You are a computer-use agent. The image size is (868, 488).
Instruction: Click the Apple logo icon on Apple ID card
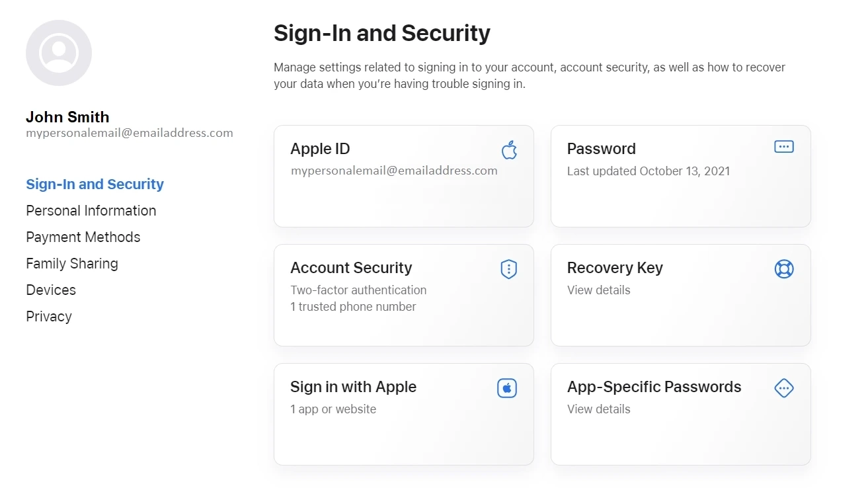pyautogui.click(x=509, y=150)
